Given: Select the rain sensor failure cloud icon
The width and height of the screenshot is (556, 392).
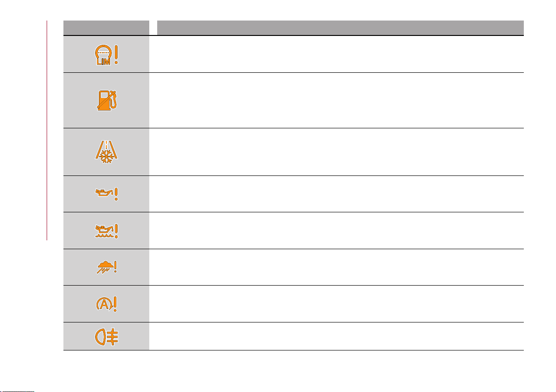Looking at the screenshot, I should coord(107,267).
